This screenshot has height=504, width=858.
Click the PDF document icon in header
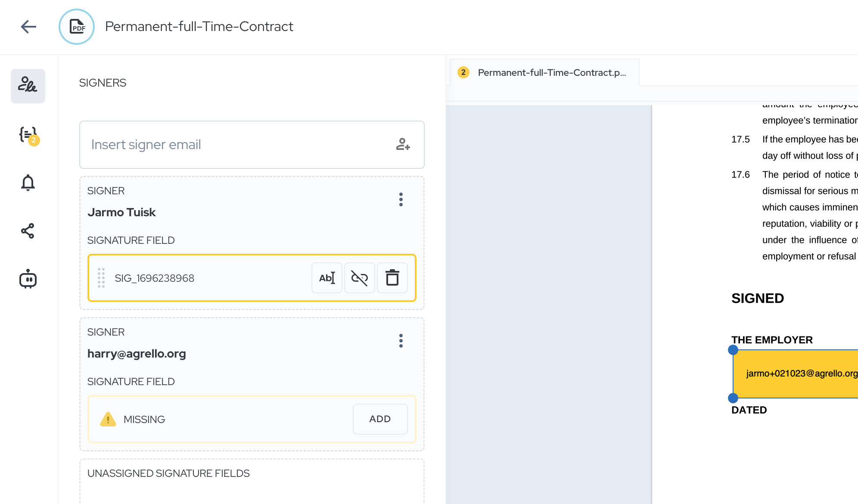[77, 27]
